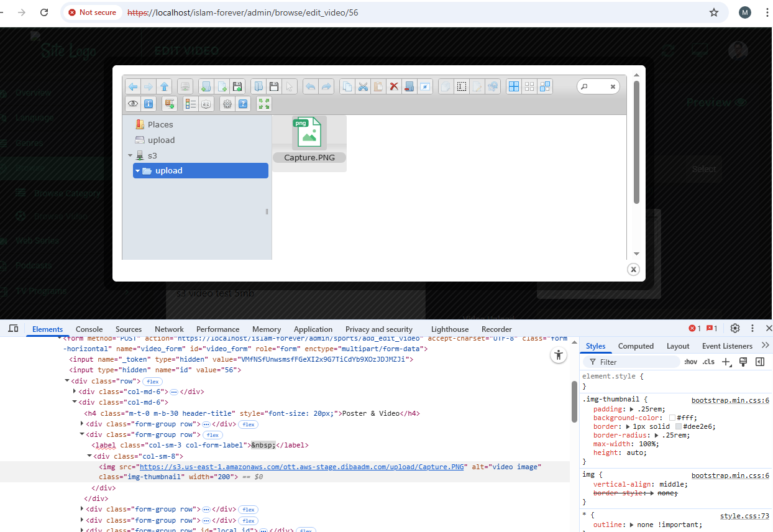The height and width of the screenshot is (532, 773).
Task: Show more Styles sidebar tabs chevron
Action: point(765,346)
